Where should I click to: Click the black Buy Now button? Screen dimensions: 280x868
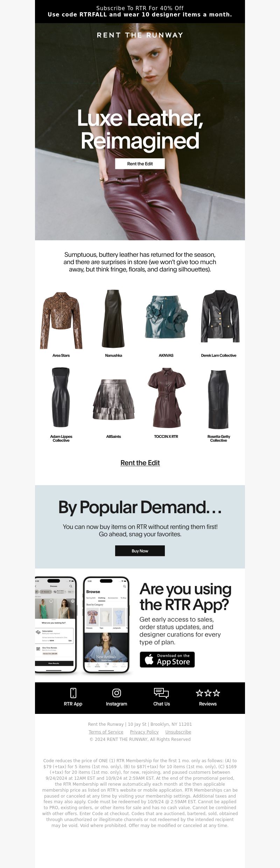[x=140, y=551]
